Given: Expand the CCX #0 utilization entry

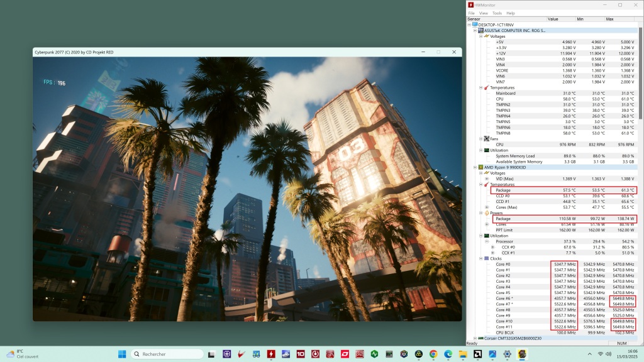Looking at the screenshot, I should click(492, 247).
